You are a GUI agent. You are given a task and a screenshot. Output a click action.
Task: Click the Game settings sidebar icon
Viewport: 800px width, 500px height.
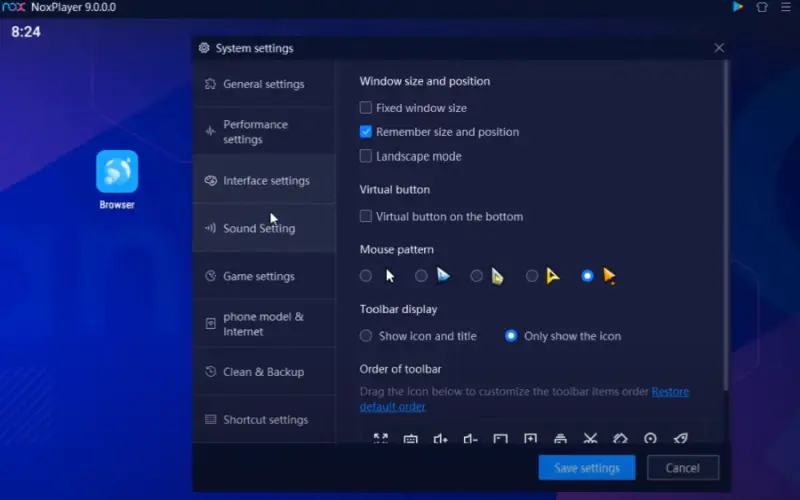tap(210, 276)
